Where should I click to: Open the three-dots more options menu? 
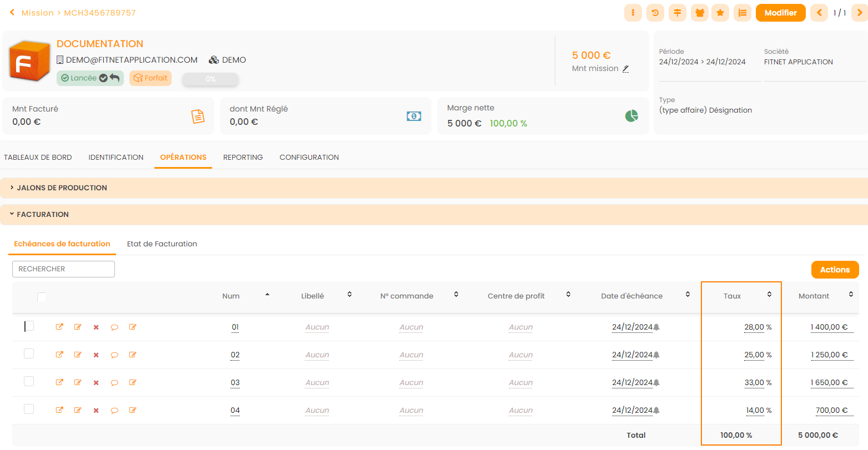click(633, 13)
